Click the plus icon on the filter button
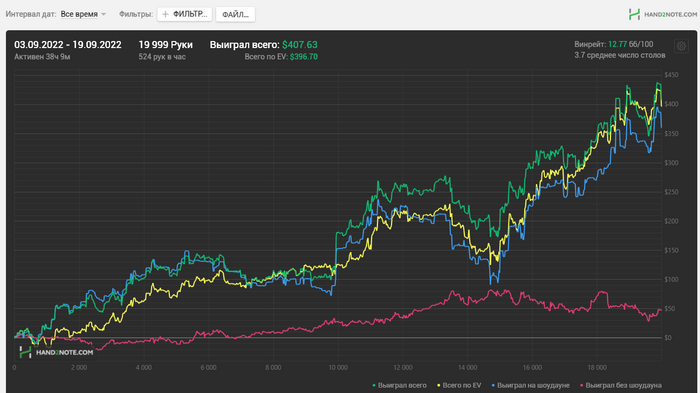700x393 pixels. pyautogui.click(x=165, y=14)
